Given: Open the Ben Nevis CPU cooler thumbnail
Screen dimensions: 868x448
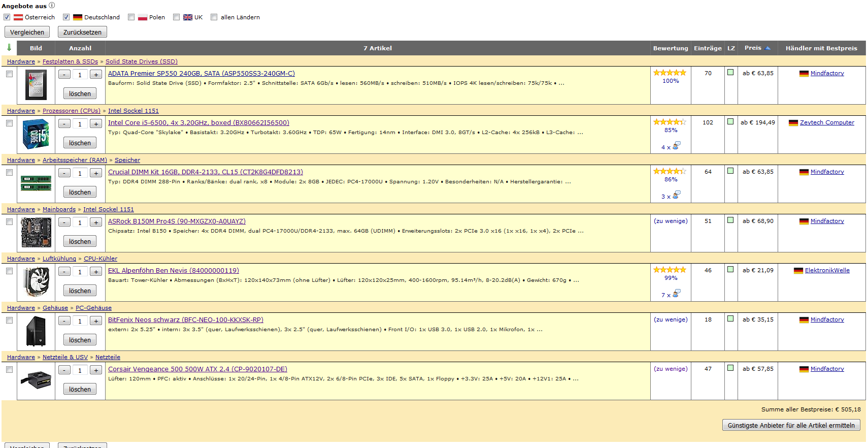Looking at the screenshot, I should coord(36,282).
